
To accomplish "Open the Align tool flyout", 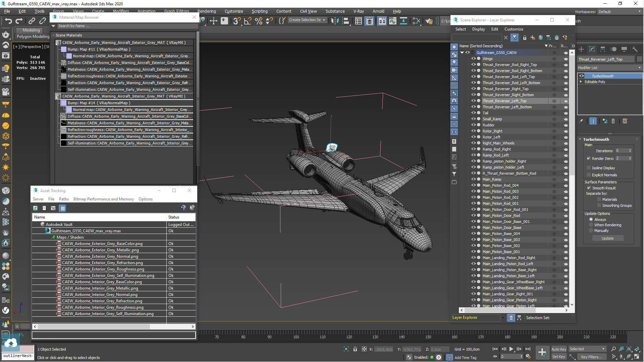I will pyautogui.click(x=345, y=21).
